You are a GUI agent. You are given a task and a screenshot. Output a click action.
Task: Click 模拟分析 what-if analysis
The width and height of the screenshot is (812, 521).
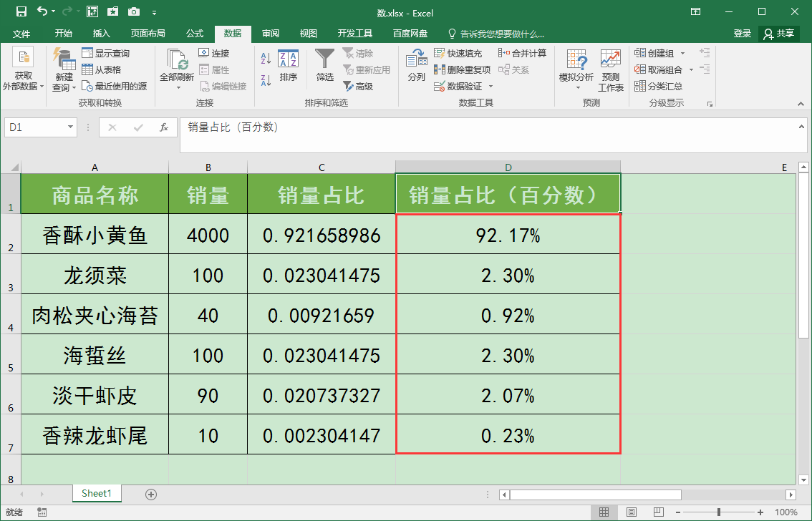tap(576, 69)
